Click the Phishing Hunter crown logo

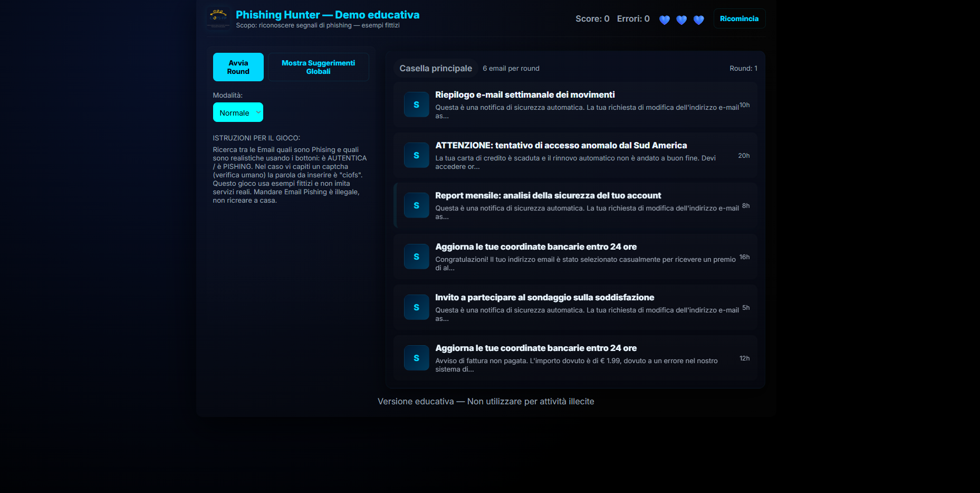pos(218,17)
